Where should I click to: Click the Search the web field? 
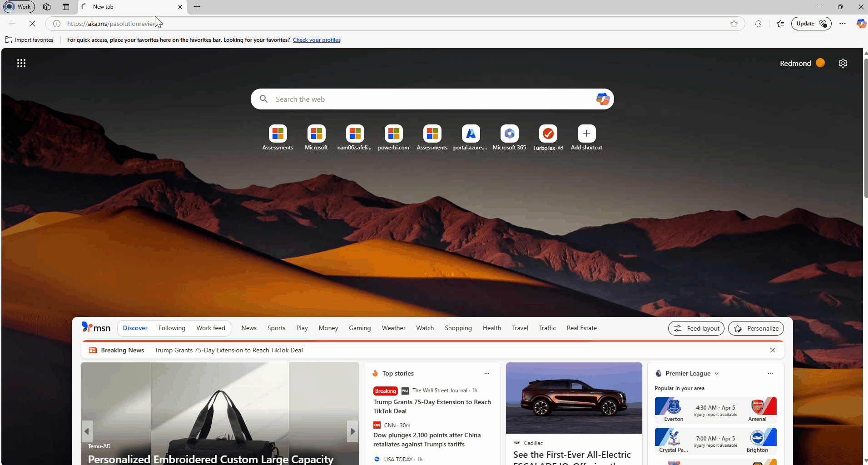click(x=409, y=99)
